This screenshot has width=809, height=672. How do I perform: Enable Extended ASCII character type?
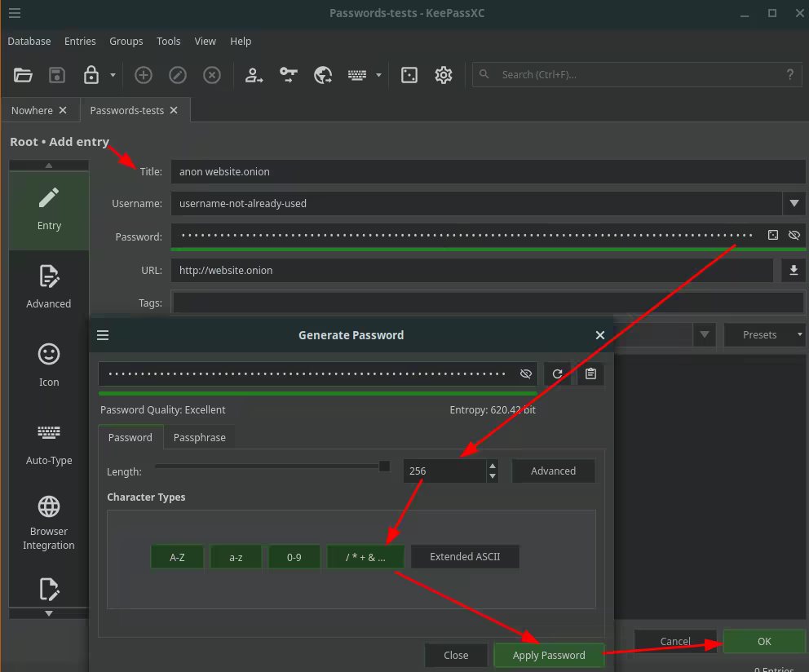click(465, 557)
